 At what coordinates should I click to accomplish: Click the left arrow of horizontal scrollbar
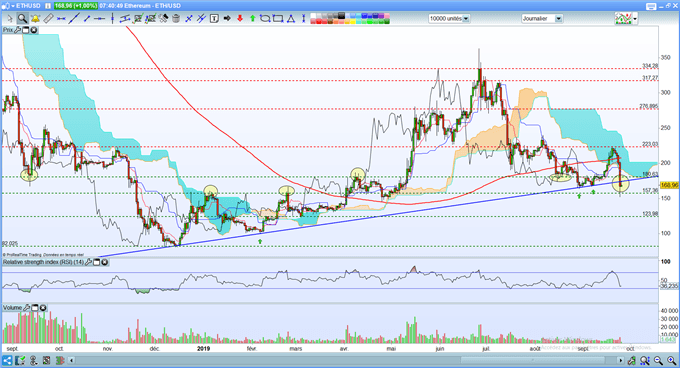72,361
